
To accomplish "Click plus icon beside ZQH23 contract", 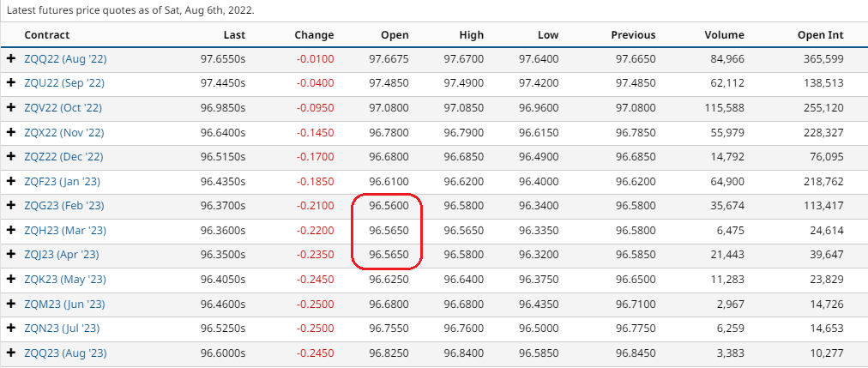I will tap(11, 231).
